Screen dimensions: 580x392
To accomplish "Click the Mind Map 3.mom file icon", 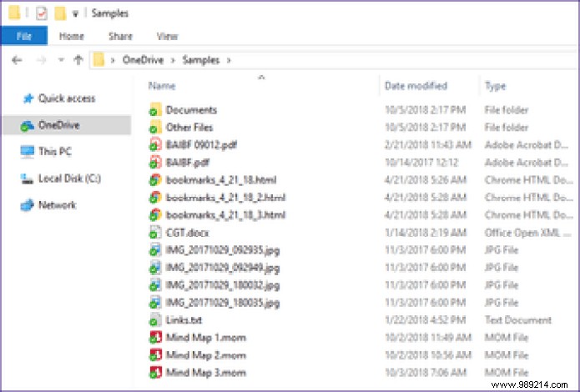I will pos(155,373).
